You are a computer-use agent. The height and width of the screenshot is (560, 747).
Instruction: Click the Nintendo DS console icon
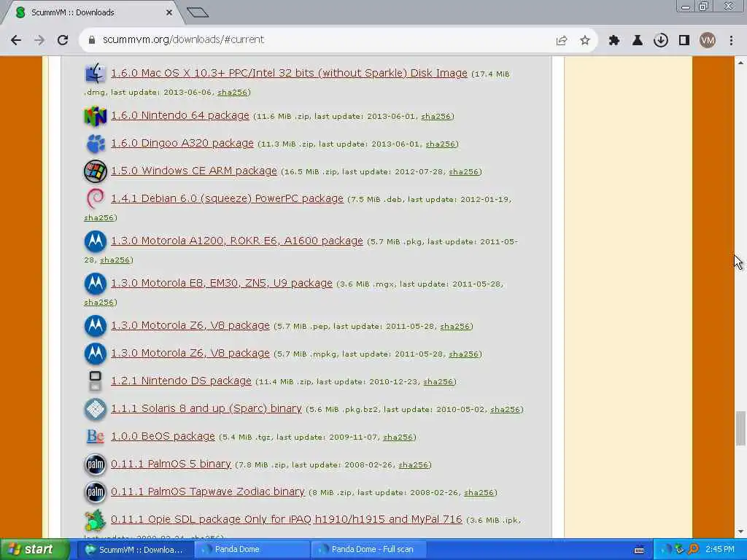pos(96,381)
